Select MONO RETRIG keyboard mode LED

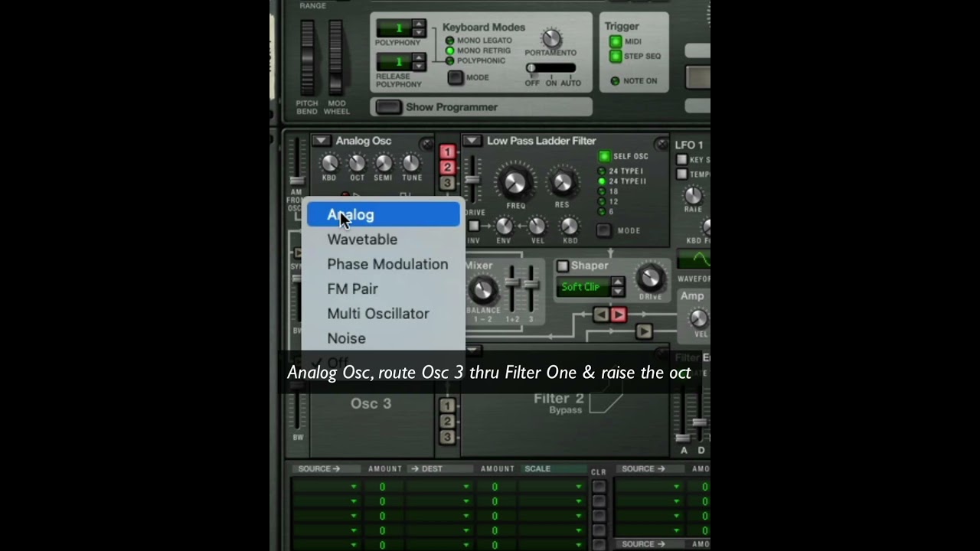tap(449, 51)
